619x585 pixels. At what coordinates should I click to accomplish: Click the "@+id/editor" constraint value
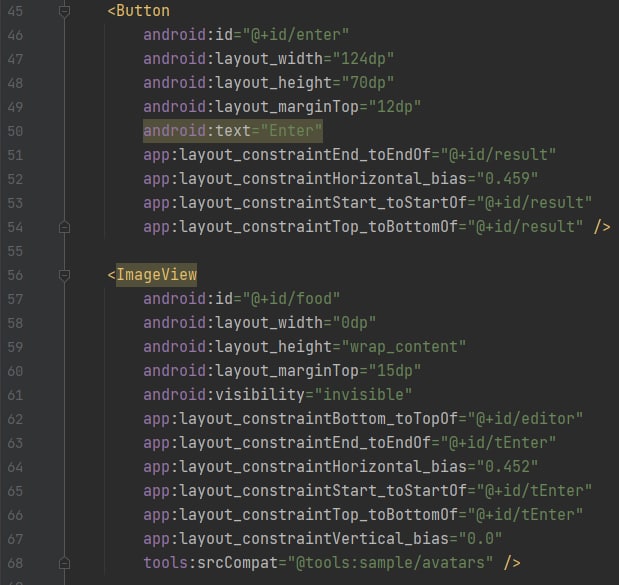(525, 419)
